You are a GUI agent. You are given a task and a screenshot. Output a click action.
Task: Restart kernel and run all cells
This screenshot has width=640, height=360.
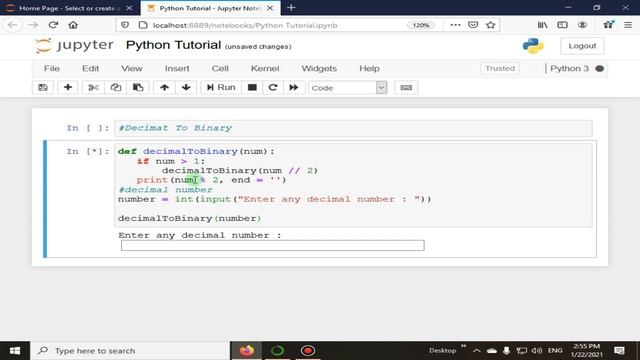[x=294, y=87]
